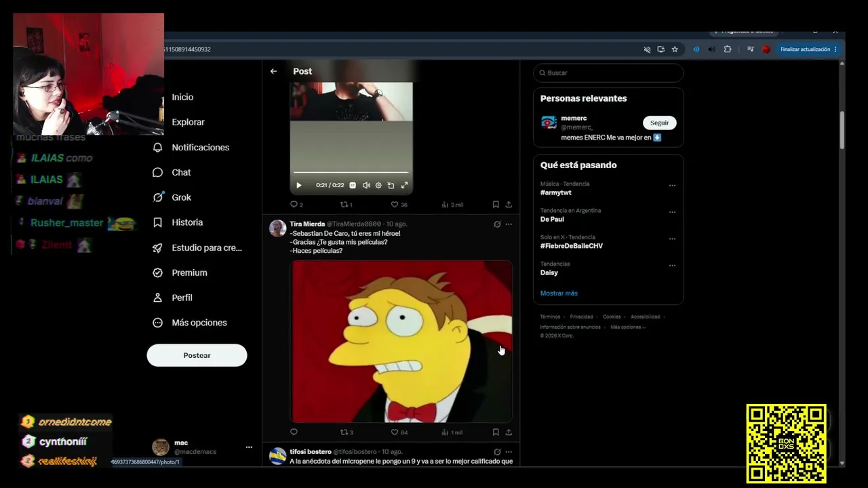
Task: Expand video to fullscreen
Action: [x=404, y=185]
